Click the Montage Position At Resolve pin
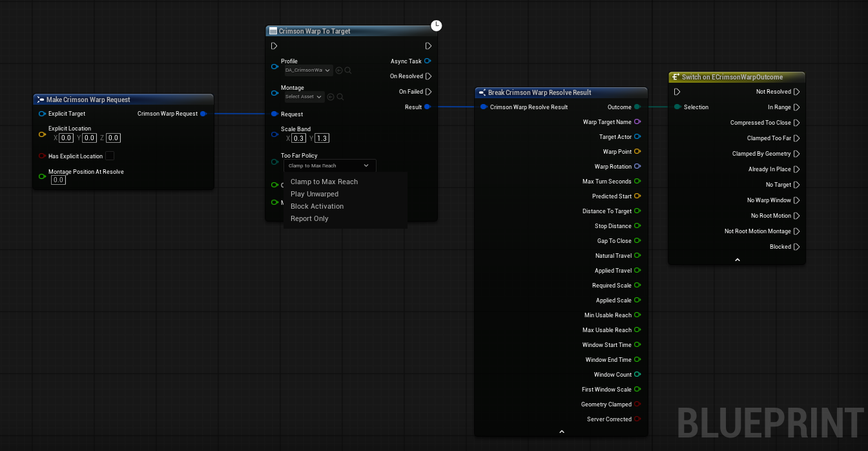This screenshot has width=868, height=451. point(42,176)
